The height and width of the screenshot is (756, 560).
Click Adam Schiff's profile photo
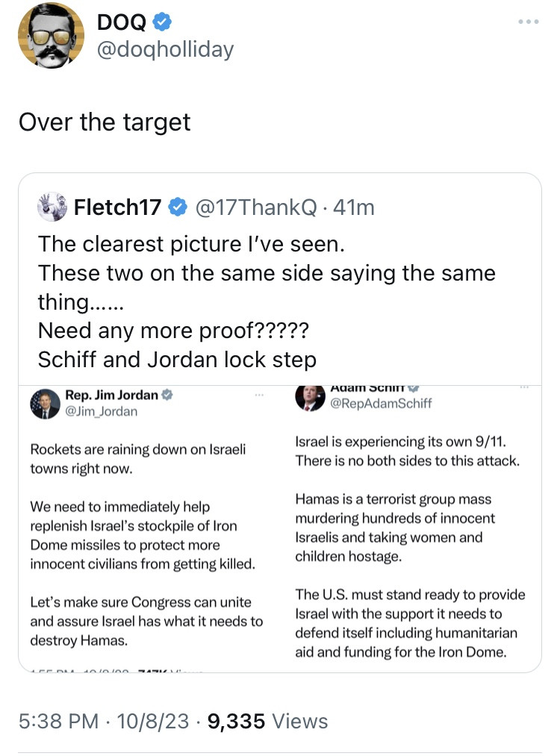310,397
